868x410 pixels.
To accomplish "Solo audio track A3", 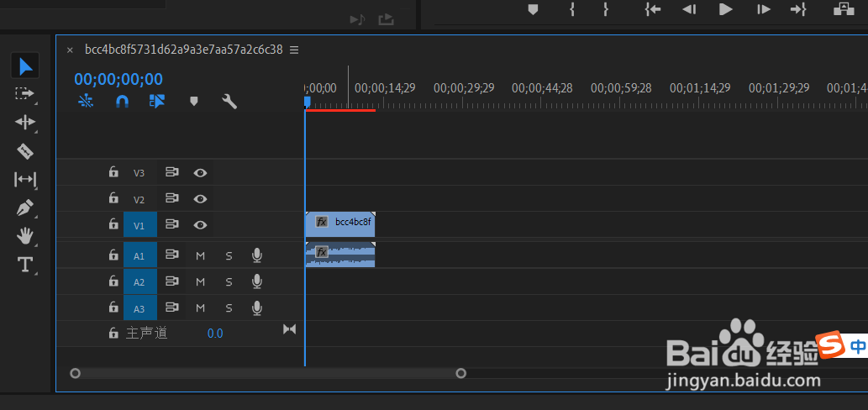I will point(229,308).
